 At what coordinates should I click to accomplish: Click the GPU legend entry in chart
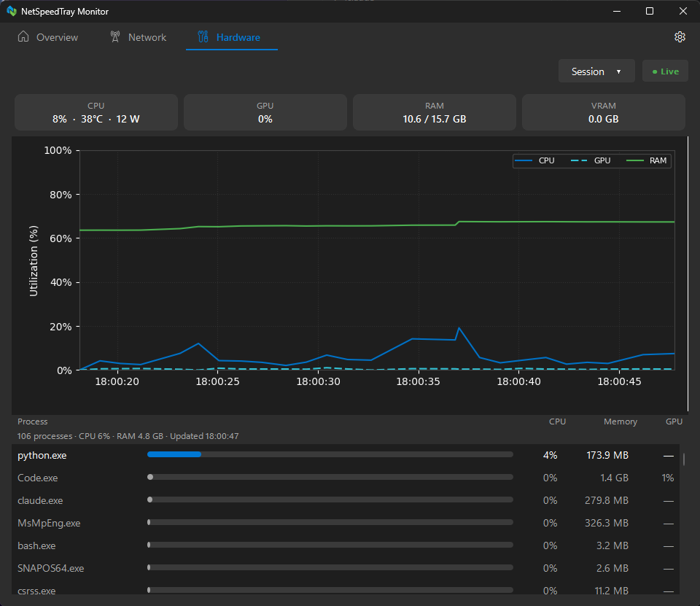pos(591,160)
